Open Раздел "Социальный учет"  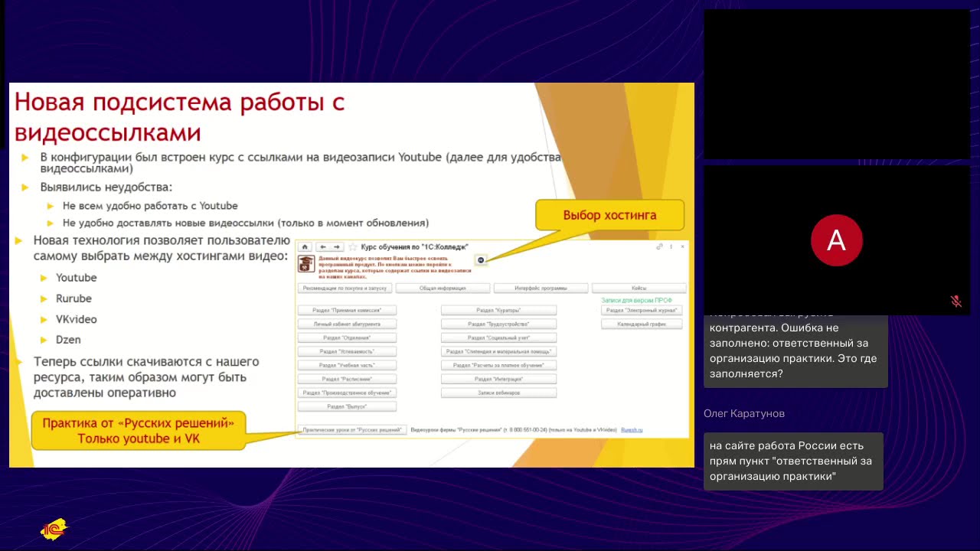(x=498, y=337)
